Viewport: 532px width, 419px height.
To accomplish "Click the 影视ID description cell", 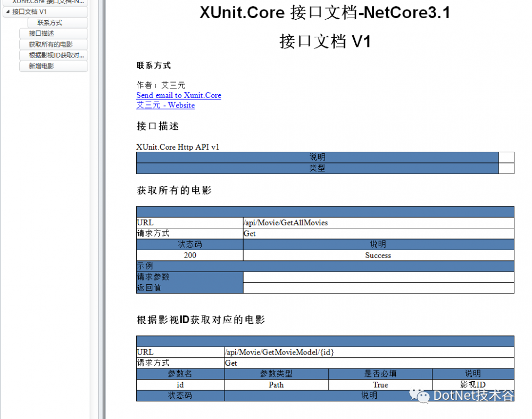I will pyautogui.click(x=473, y=384).
